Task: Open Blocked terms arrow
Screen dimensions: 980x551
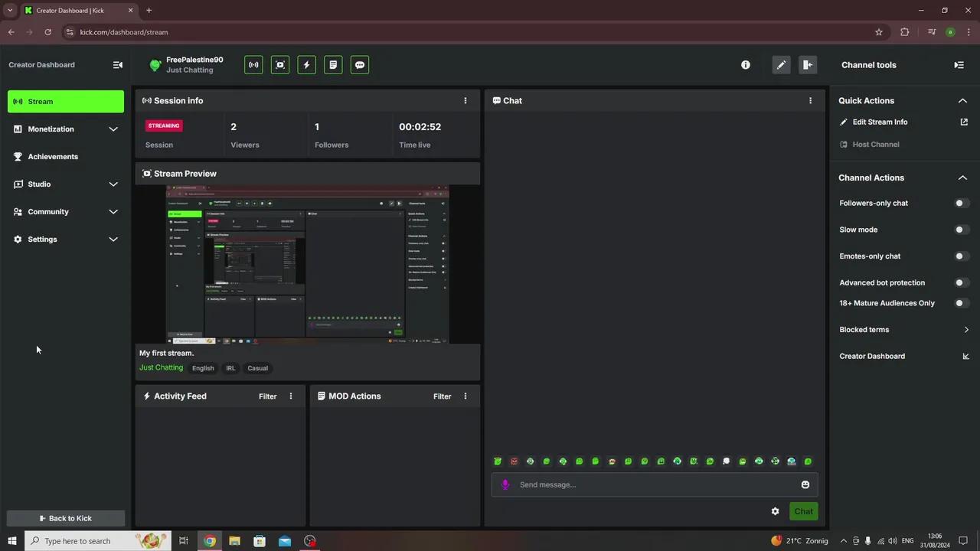Action: pos(966,330)
